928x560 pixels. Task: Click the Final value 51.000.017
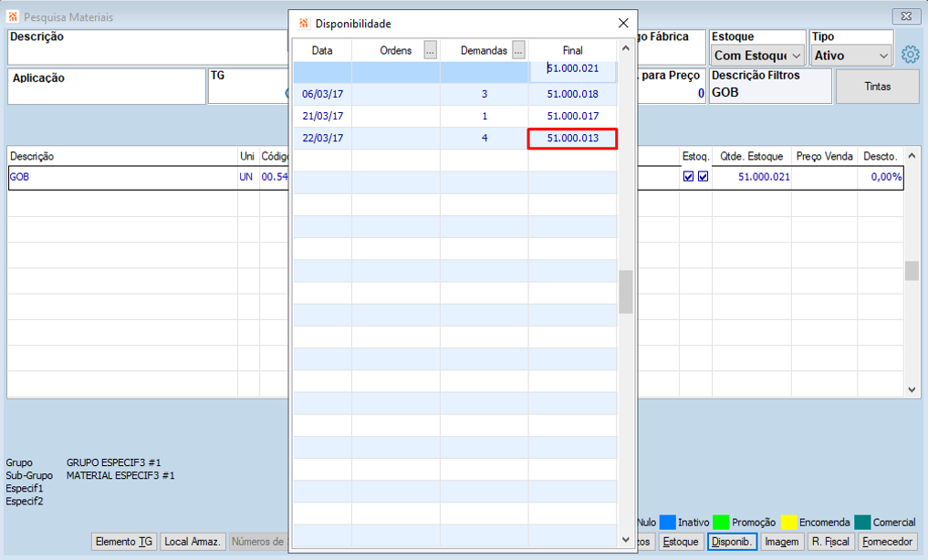tap(572, 116)
